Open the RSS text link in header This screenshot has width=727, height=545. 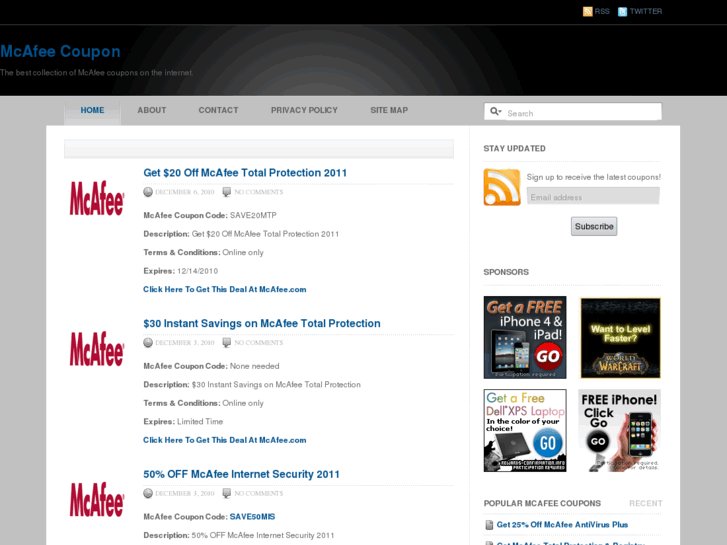[x=602, y=12]
